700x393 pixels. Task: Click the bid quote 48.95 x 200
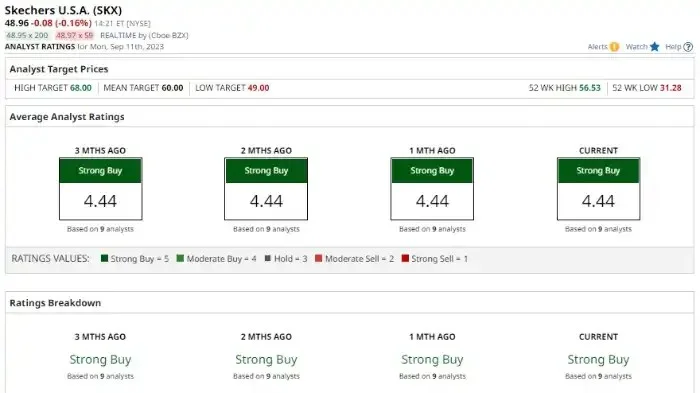click(27, 35)
